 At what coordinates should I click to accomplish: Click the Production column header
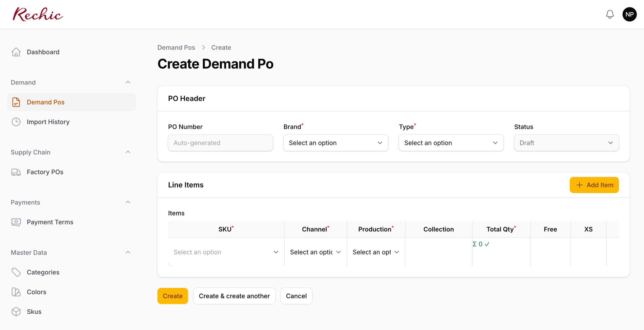376,229
